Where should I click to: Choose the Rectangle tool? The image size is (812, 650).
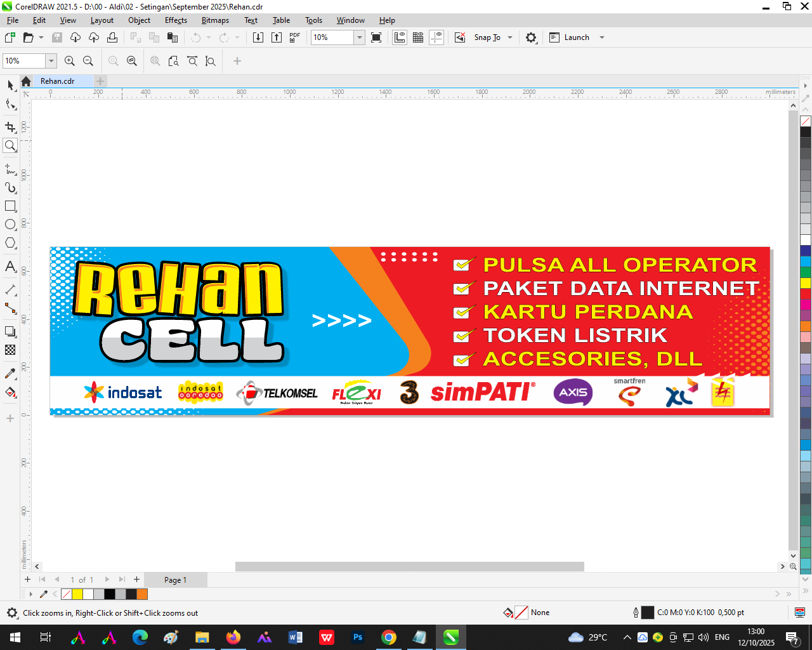coord(10,206)
